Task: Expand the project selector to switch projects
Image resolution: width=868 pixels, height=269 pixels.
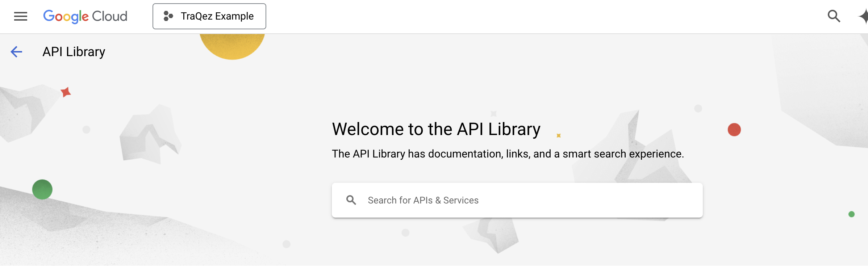Action: 209,16
